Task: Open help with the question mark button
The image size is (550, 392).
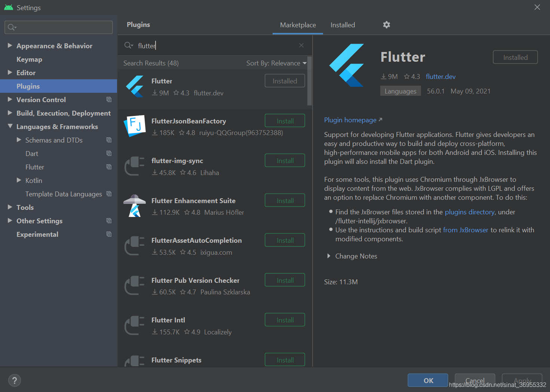Action: [15, 381]
